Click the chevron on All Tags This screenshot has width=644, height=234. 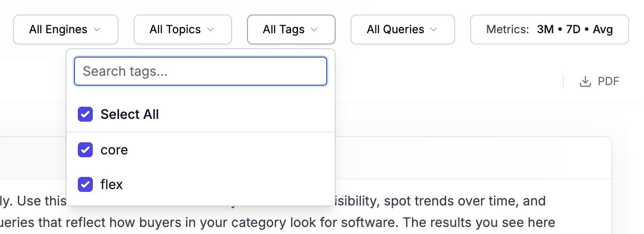click(314, 29)
